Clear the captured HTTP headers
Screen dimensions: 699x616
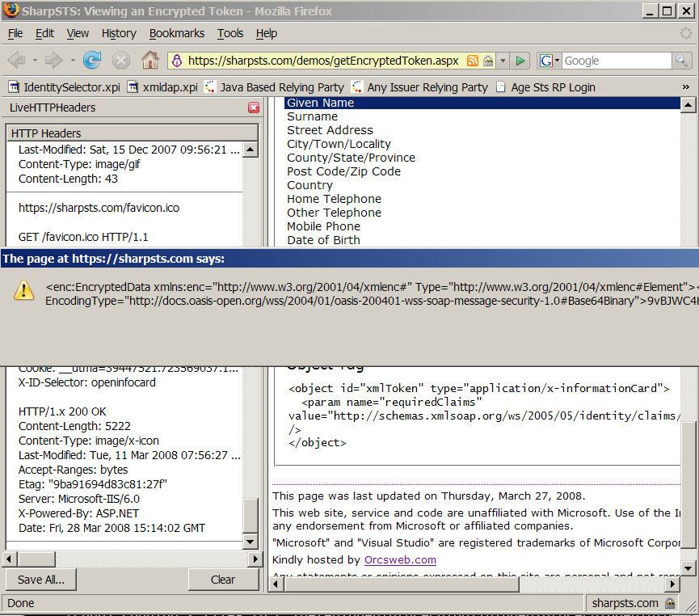pos(223,580)
